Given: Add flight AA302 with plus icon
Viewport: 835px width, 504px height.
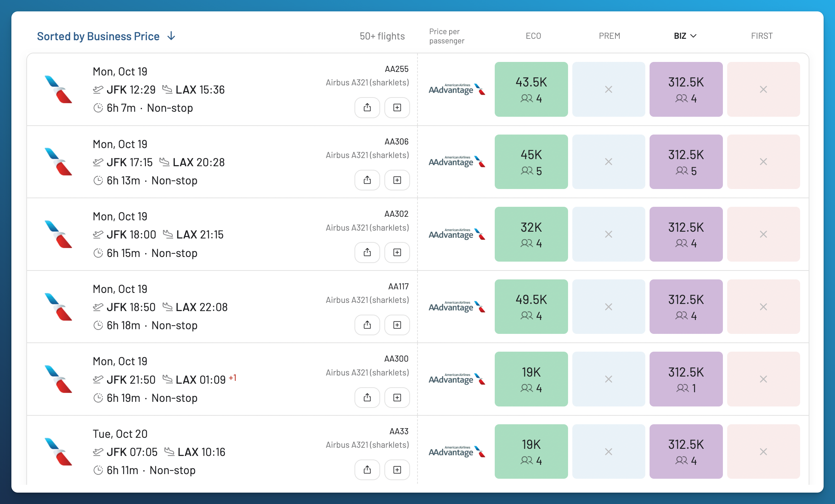Looking at the screenshot, I should pos(397,252).
